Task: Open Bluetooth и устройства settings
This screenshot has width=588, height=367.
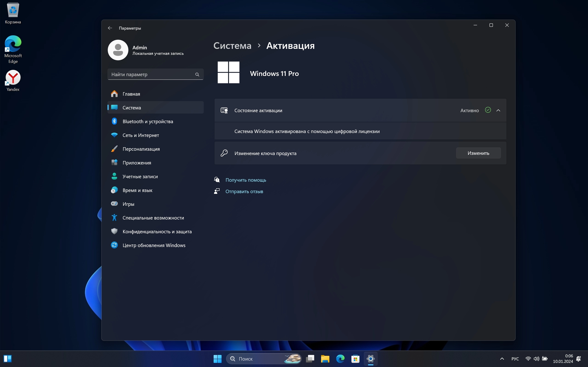Action: pos(147,121)
